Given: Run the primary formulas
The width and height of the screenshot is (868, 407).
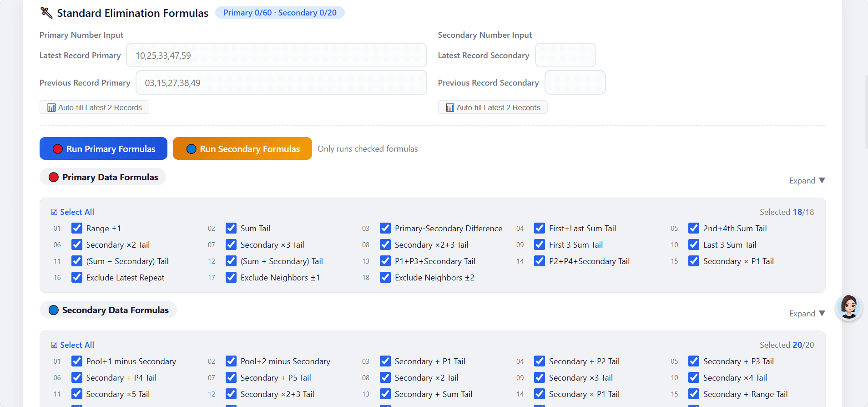Looking at the screenshot, I should pyautogui.click(x=103, y=148).
